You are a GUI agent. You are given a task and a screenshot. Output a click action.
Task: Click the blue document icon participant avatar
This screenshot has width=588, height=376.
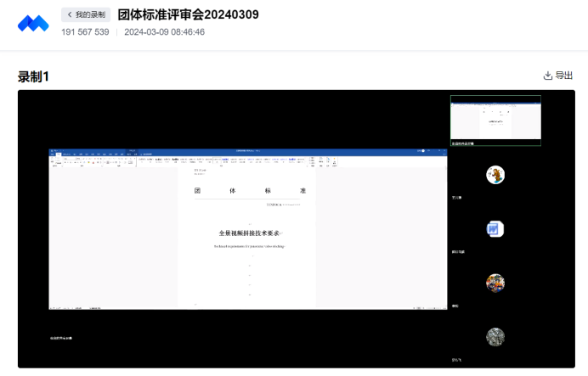point(495,229)
